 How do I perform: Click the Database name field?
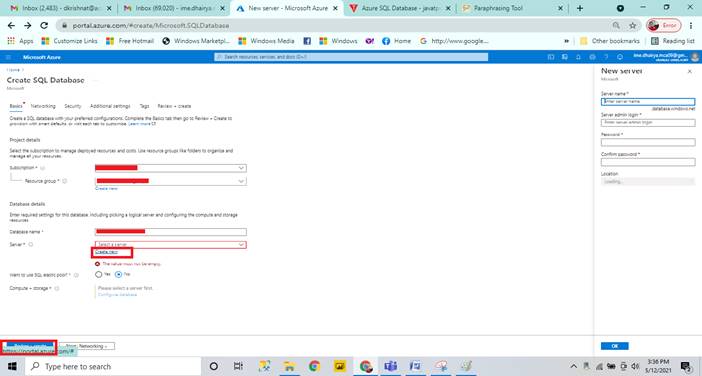tap(171, 232)
